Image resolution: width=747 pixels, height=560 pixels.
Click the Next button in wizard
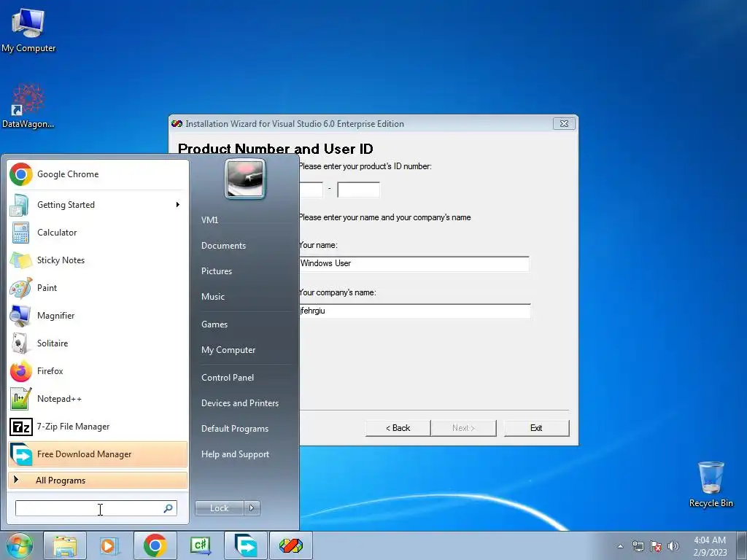click(463, 428)
